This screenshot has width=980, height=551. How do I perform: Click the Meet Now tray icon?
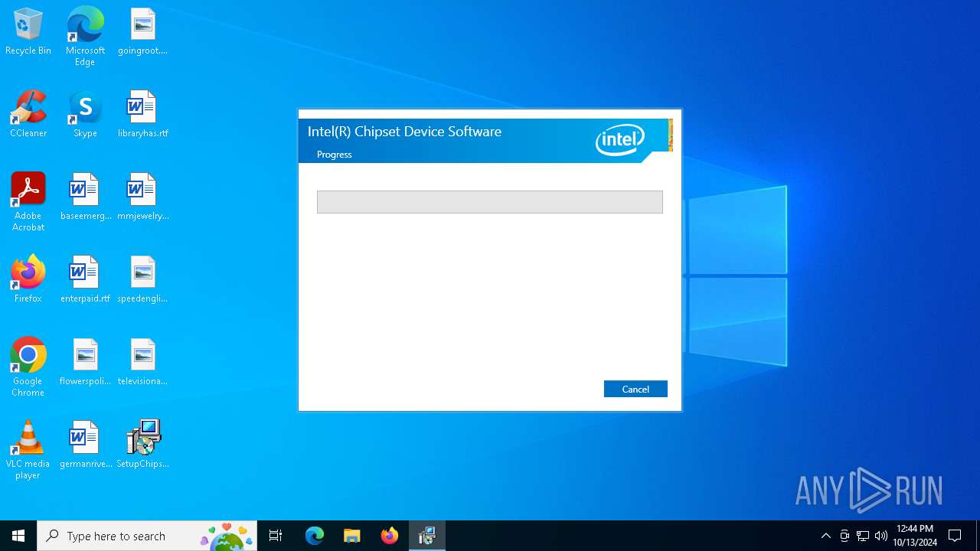(844, 536)
